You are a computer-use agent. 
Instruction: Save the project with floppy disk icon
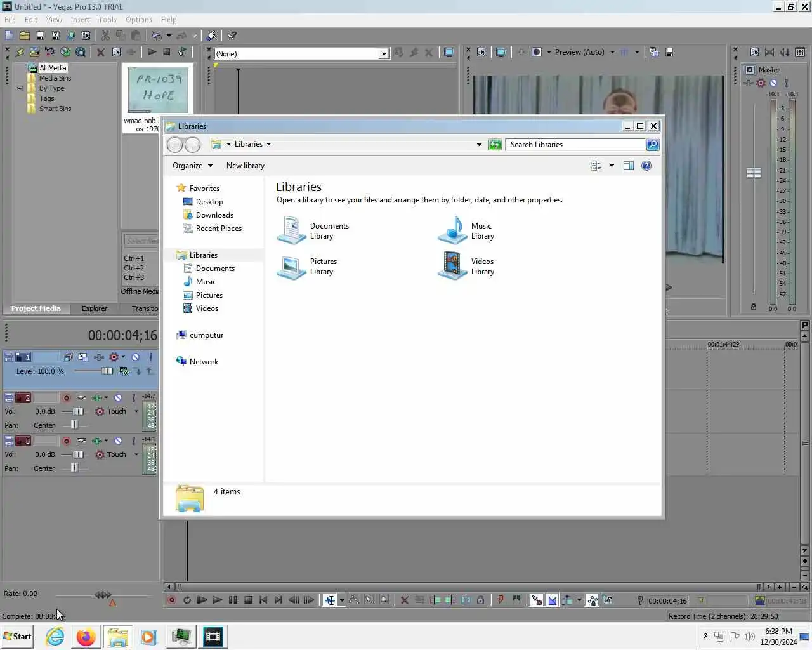(39, 36)
